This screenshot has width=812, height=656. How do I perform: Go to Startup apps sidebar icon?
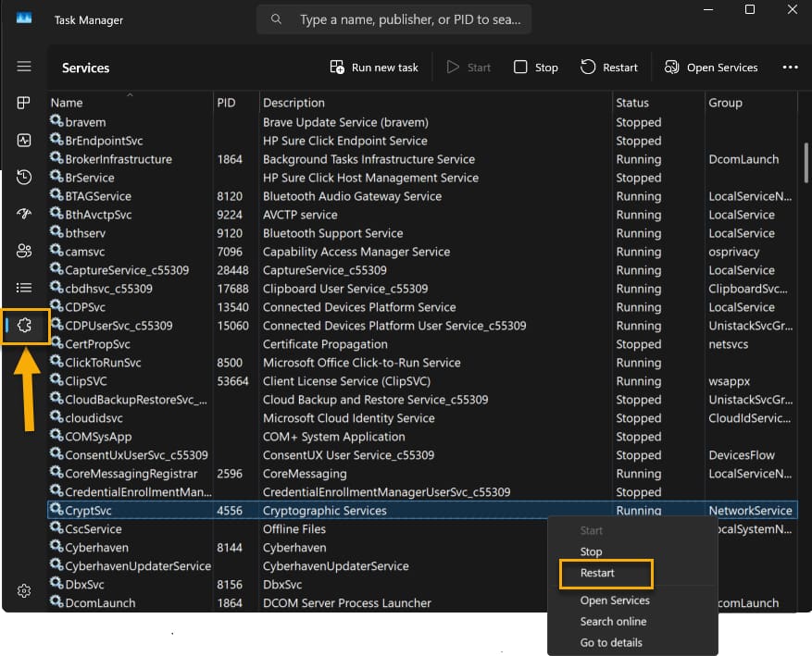click(24, 214)
